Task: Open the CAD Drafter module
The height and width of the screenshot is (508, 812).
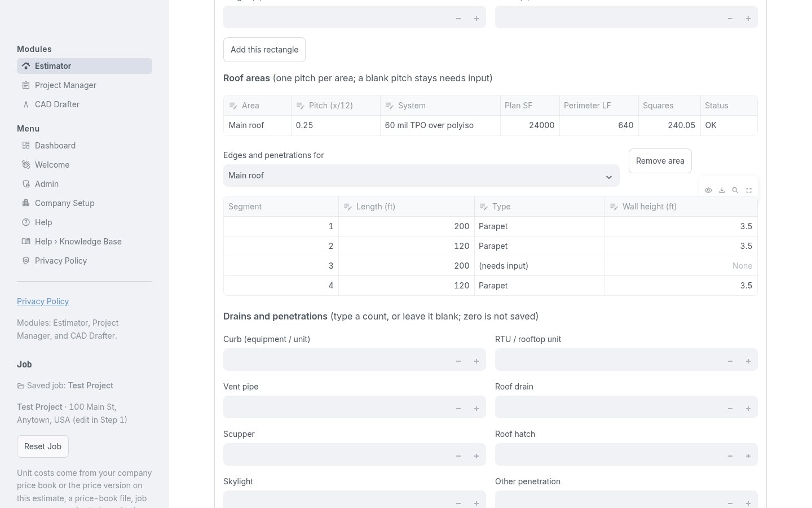Action: tap(85, 104)
